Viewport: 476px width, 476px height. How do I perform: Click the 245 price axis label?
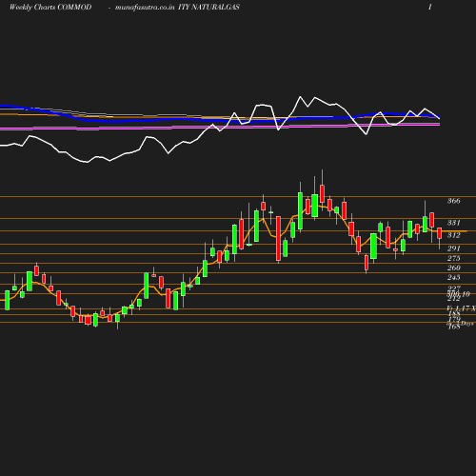[x=454, y=277]
